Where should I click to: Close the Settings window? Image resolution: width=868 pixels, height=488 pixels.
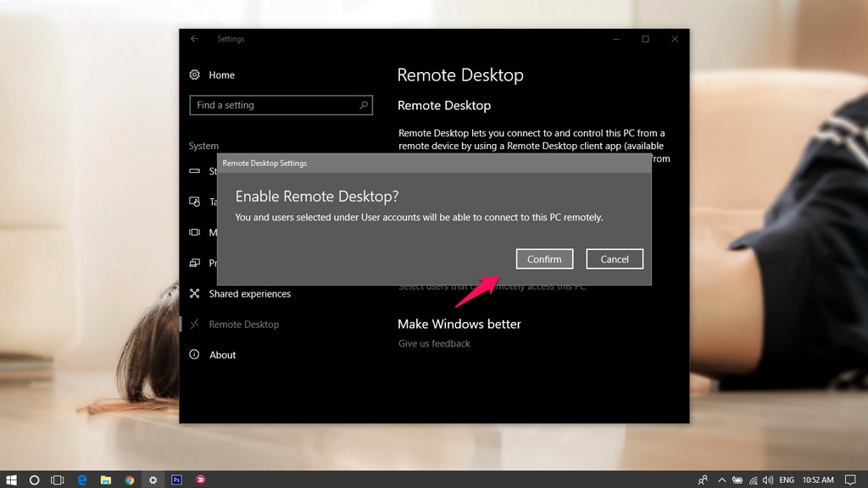(x=675, y=39)
